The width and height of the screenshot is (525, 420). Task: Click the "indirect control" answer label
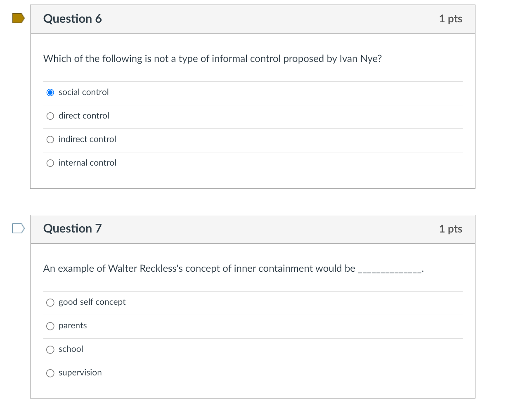[87, 139]
